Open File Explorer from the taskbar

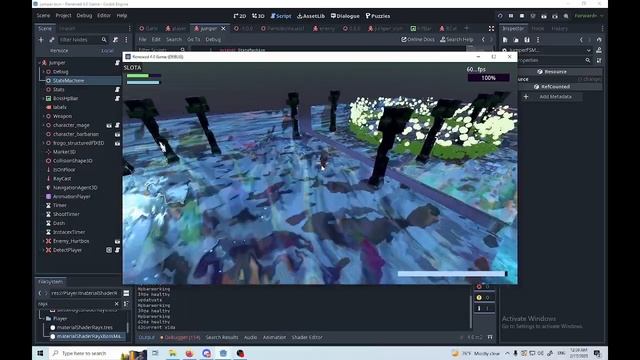pos(173,353)
